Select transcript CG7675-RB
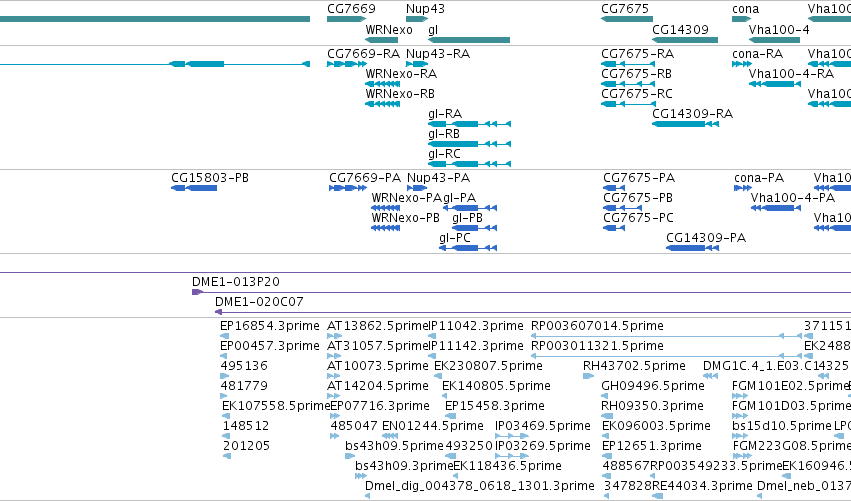 point(636,74)
